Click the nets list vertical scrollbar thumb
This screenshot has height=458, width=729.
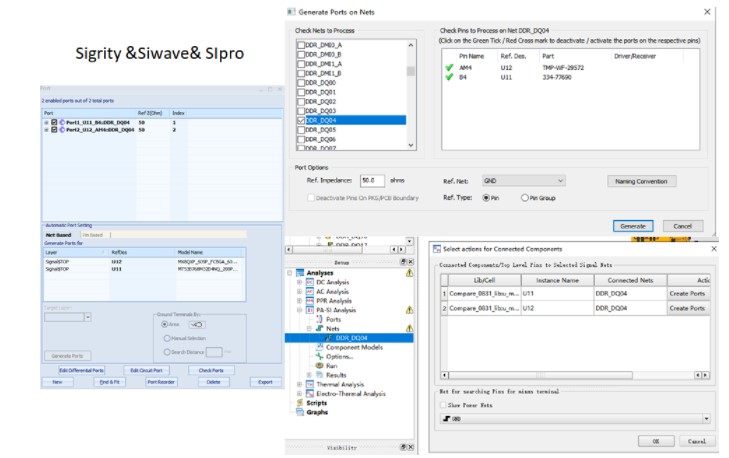pos(411,71)
